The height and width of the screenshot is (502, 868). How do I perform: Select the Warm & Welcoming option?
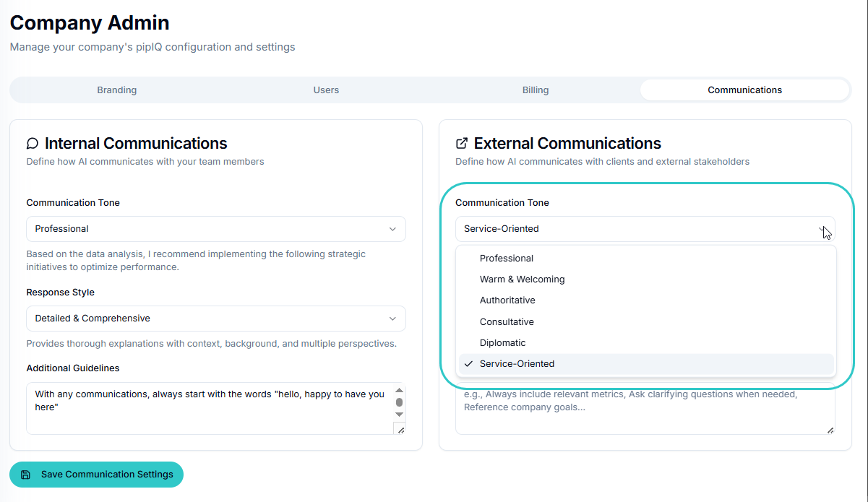coord(523,280)
